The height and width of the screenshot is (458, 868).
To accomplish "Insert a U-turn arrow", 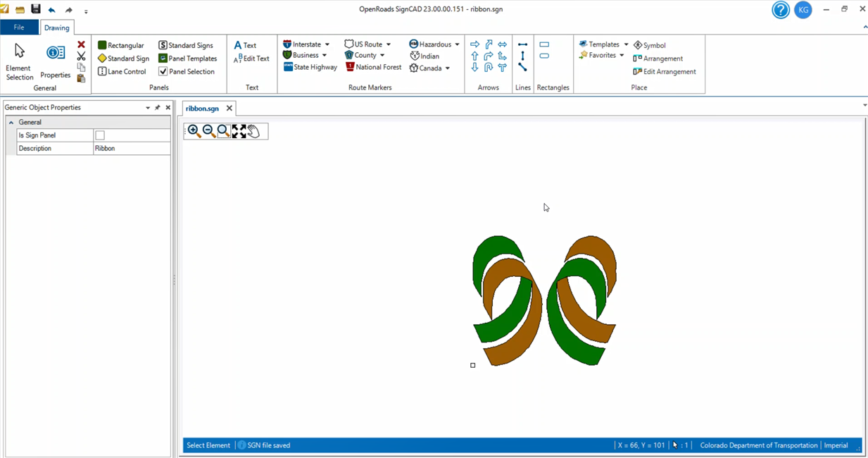I will [x=488, y=68].
